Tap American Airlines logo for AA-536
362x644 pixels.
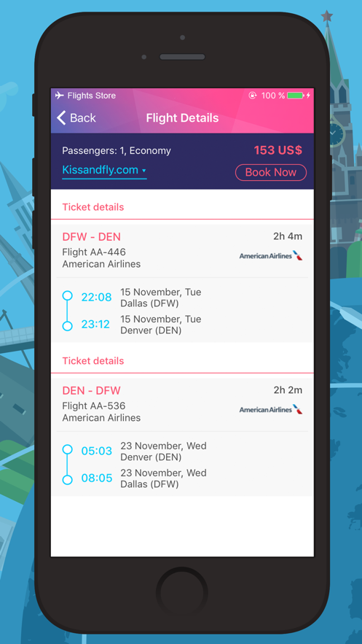click(x=271, y=409)
